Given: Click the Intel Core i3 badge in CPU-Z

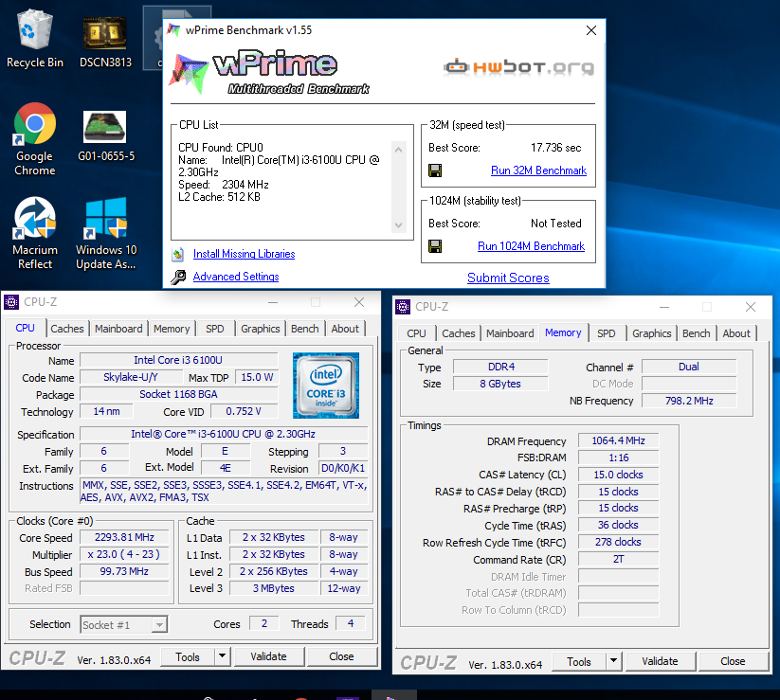Looking at the screenshot, I should (x=326, y=386).
